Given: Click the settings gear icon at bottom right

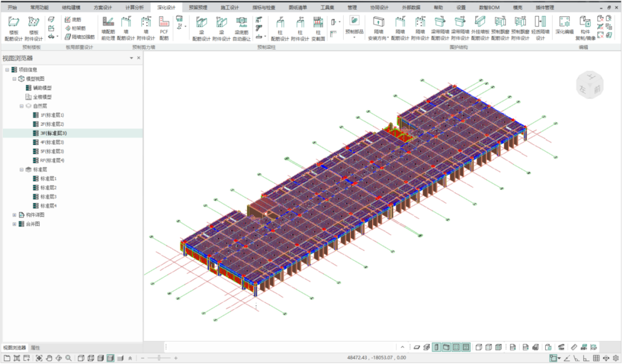Looking at the screenshot, I should [616, 358].
